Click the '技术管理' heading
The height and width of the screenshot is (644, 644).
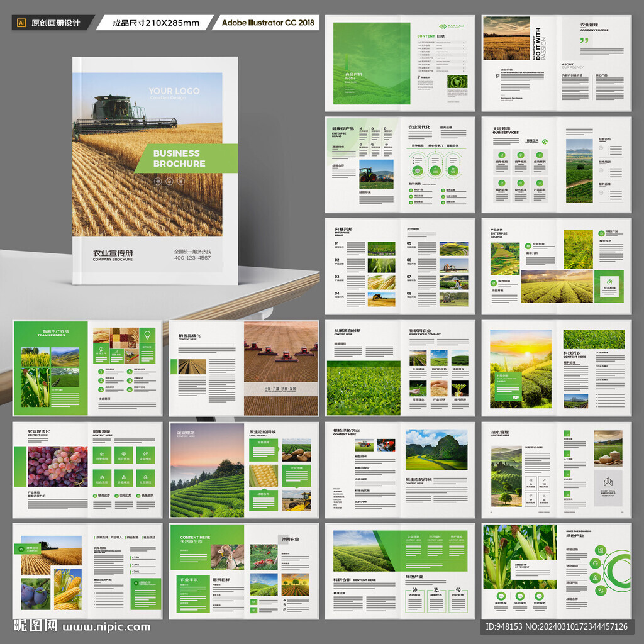point(500,432)
